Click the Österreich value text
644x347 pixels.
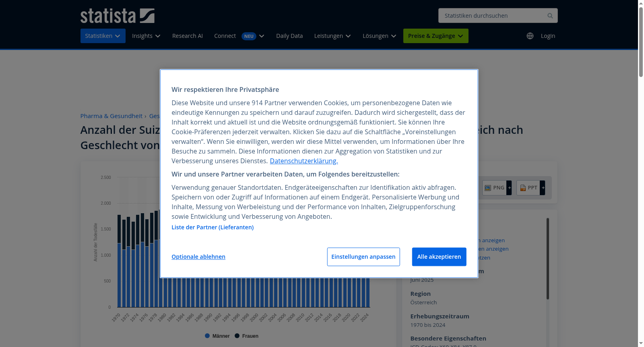[423, 302]
